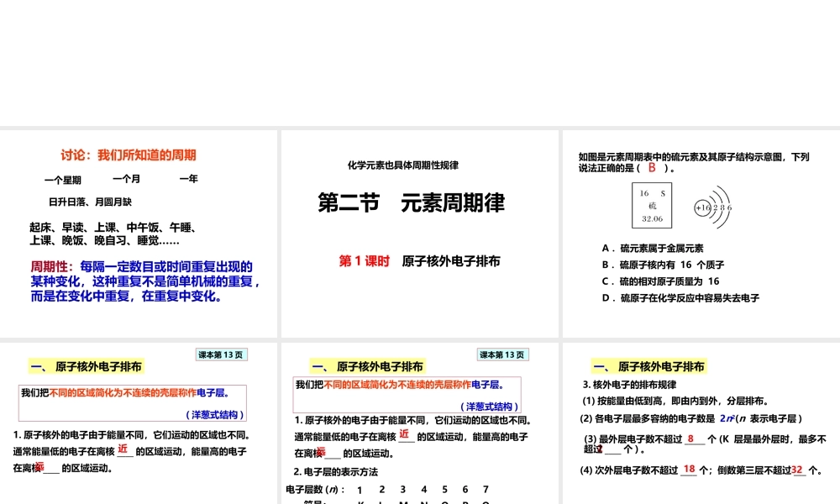The height and width of the screenshot is (504, 840).
Task: Click the title 第二节 元素周期律
Action: [x=411, y=203]
